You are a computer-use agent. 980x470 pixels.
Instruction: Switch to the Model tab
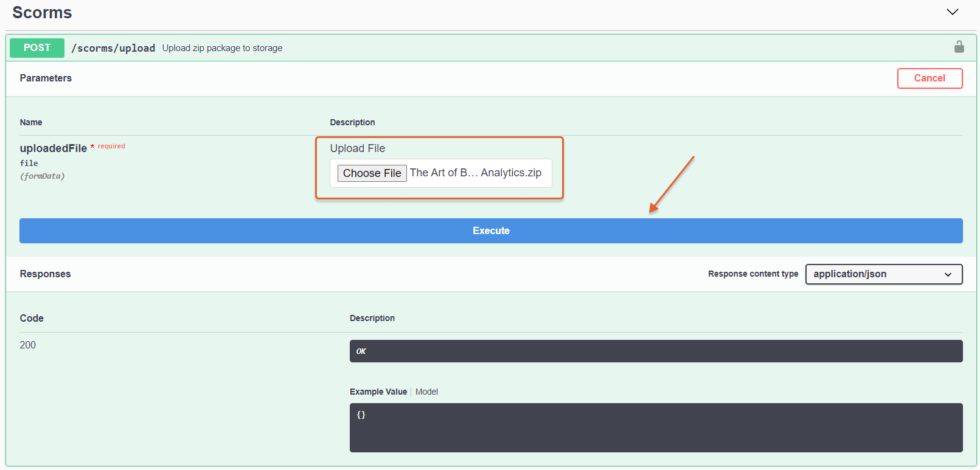pyautogui.click(x=426, y=392)
